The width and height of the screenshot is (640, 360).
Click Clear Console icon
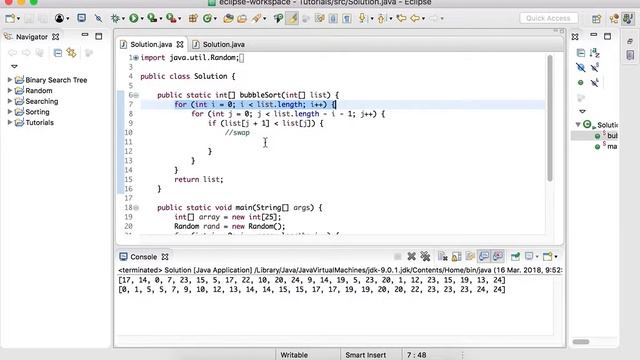click(x=442, y=256)
